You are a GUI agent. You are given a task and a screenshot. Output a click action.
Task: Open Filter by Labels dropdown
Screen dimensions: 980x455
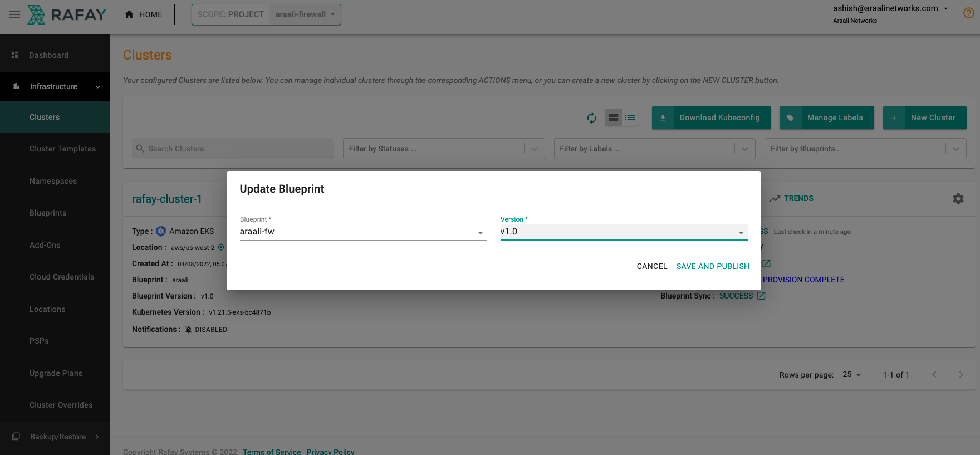coord(654,149)
